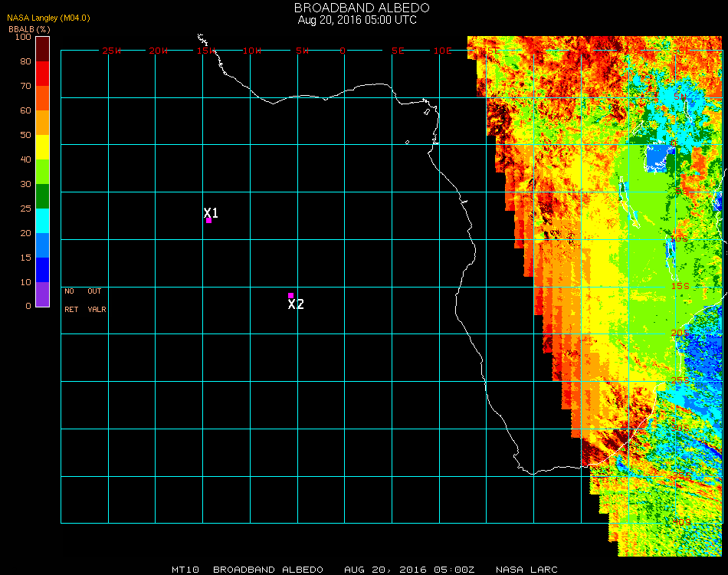The height and width of the screenshot is (575, 728).
Task: Click the '5W' longitude label
Action: point(302,51)
